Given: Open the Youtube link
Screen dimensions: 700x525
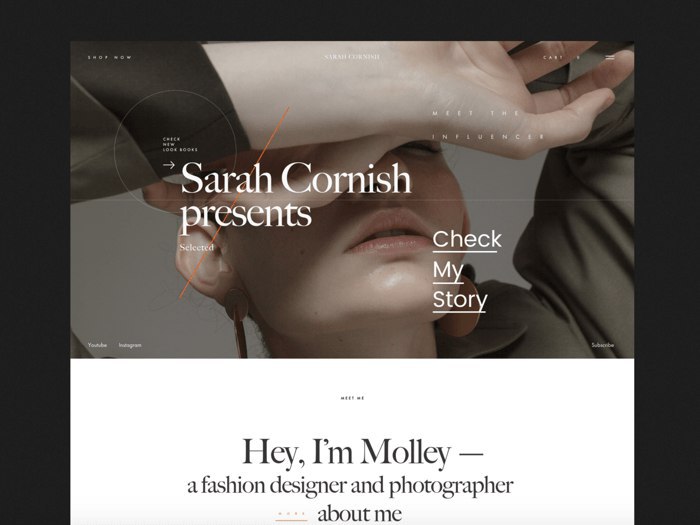Looking at the screenshot, I should 97,345.
